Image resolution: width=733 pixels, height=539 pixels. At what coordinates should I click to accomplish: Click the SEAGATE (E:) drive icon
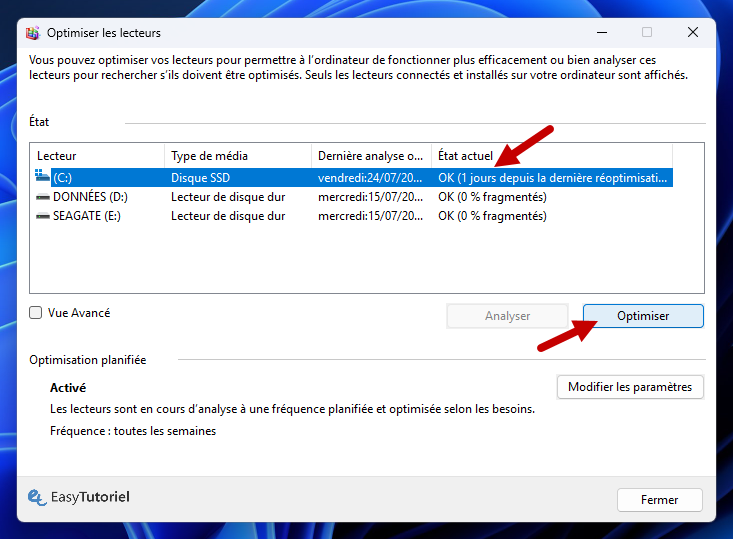tap(43, 216)
